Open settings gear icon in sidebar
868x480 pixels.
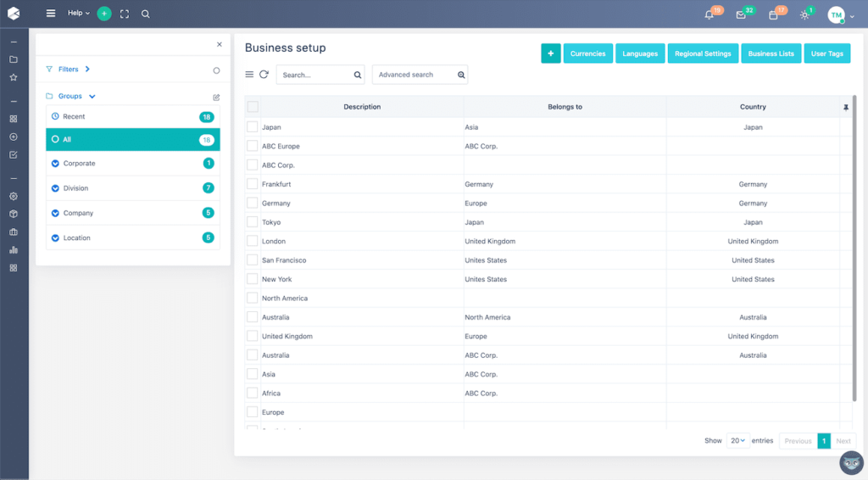point(14,196)
